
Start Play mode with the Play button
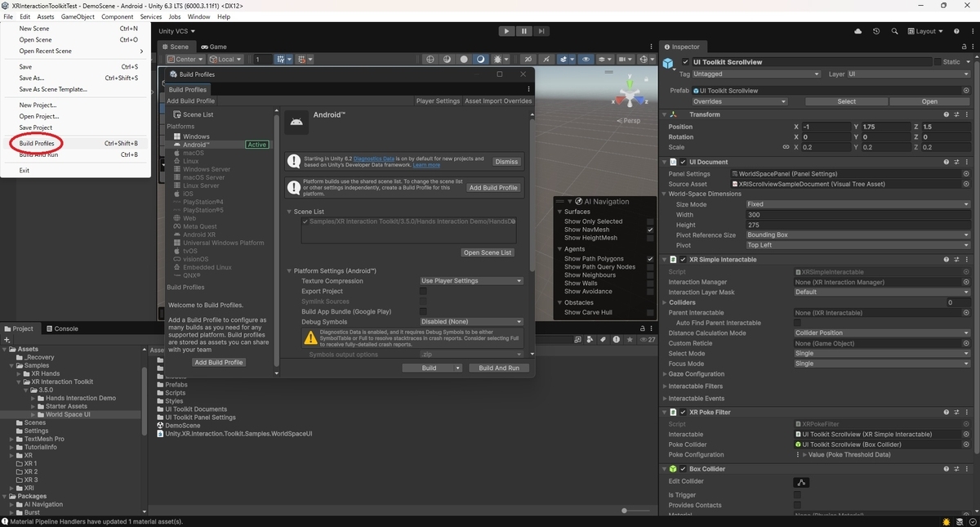pos(506,31)
